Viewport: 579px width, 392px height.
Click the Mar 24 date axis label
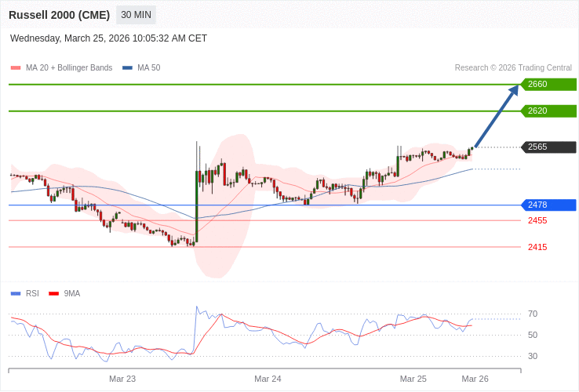click(268, 379)
